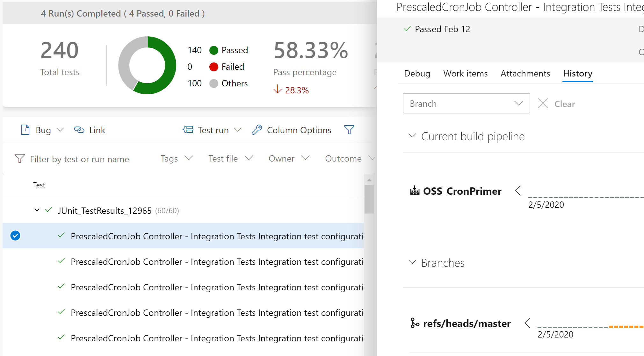
Task: Click the Link chain icon
Action: [x=79, y=130]
